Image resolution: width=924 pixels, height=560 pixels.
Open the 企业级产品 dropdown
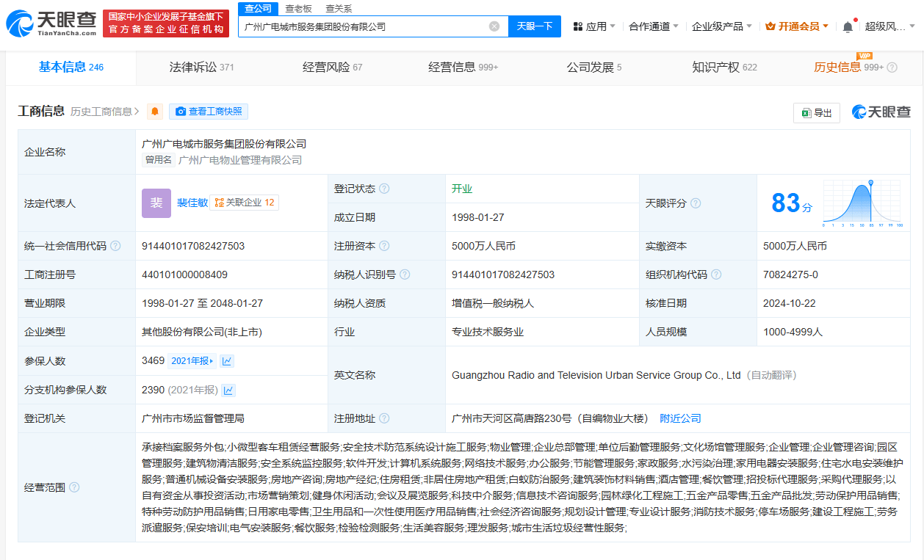721,26
